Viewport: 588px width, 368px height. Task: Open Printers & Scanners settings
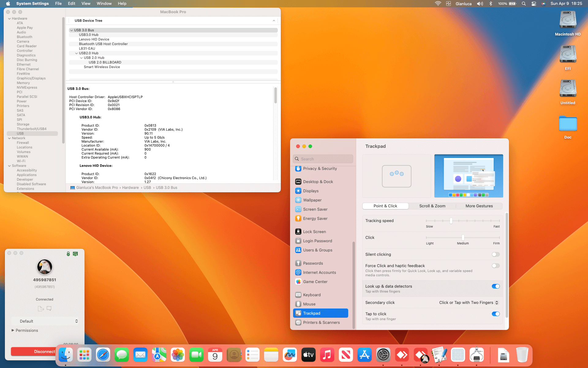321,322
